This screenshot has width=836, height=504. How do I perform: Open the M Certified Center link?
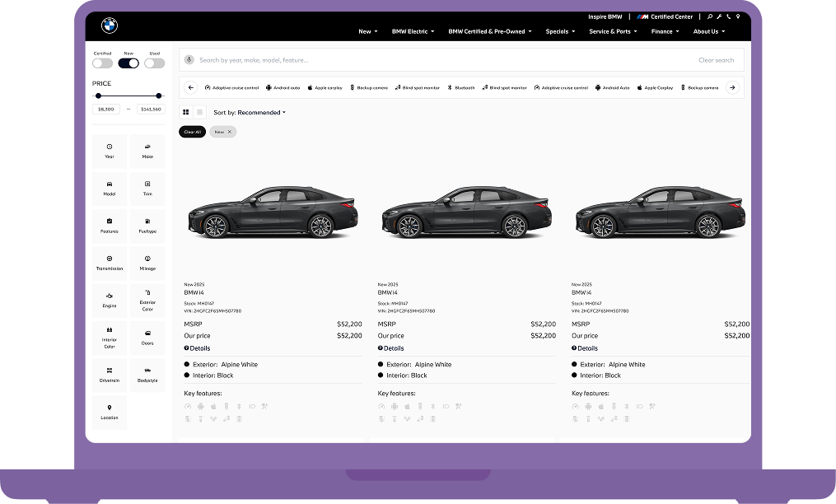tap(665, 16)
